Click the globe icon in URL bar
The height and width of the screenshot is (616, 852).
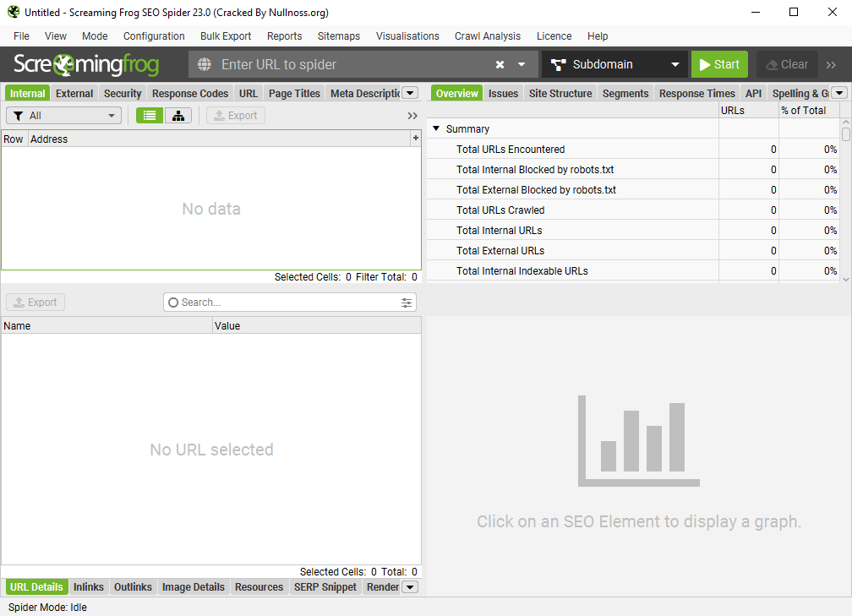click(204, 64)
